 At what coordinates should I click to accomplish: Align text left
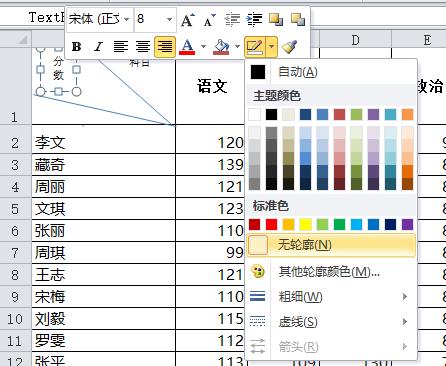[x=121, y=47]
